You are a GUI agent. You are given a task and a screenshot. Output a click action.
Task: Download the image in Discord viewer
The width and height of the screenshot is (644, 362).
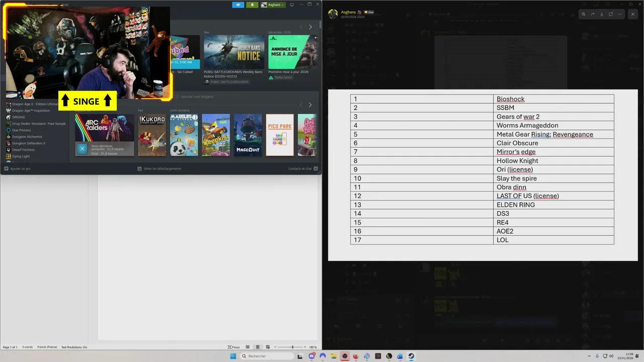602,14
